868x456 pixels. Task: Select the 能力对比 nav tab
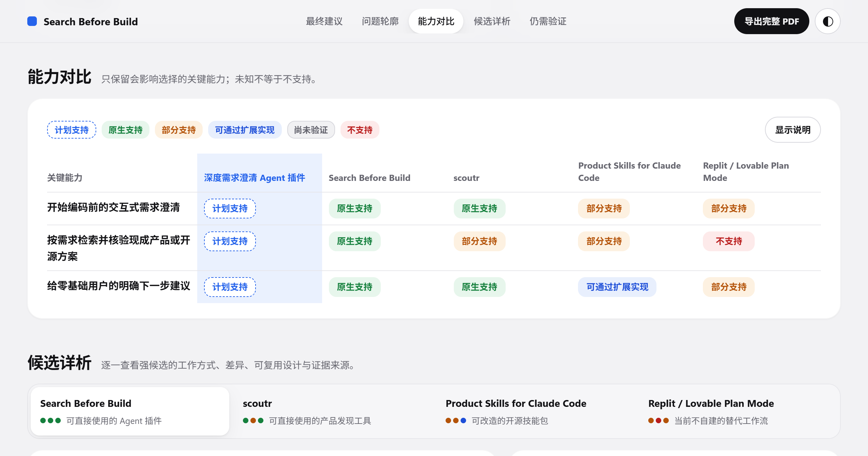point(436,21)
